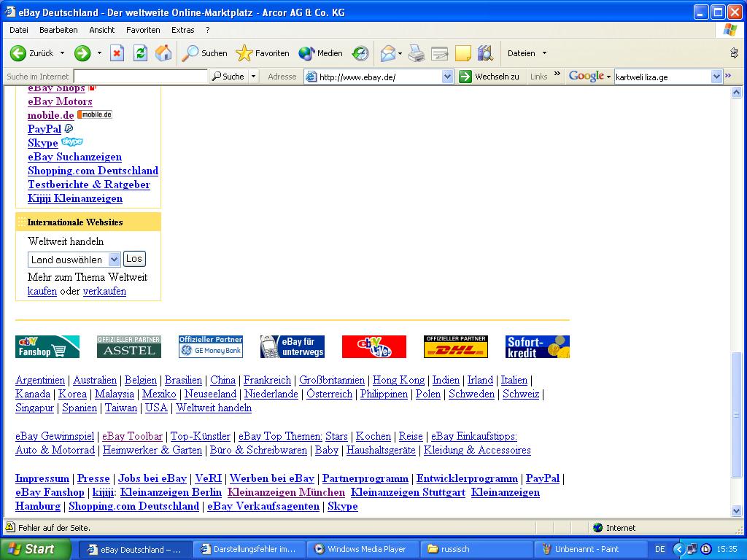Expand the forward history dropdown arrow
The image size is (747, 560).
tap(99, 53)
